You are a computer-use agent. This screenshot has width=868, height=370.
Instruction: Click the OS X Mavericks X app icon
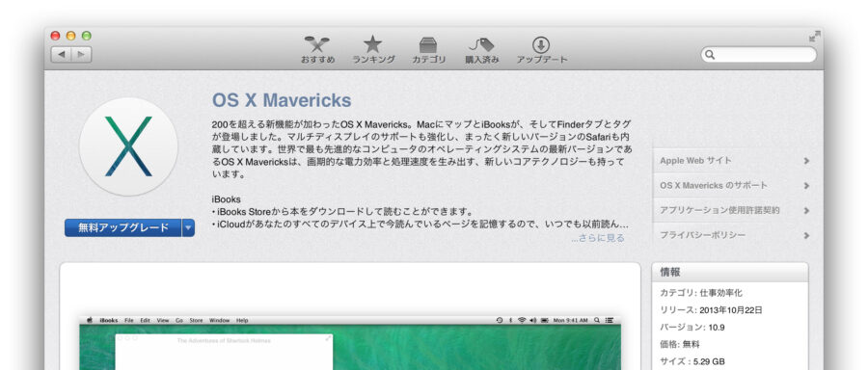click(x=128, y=146)
